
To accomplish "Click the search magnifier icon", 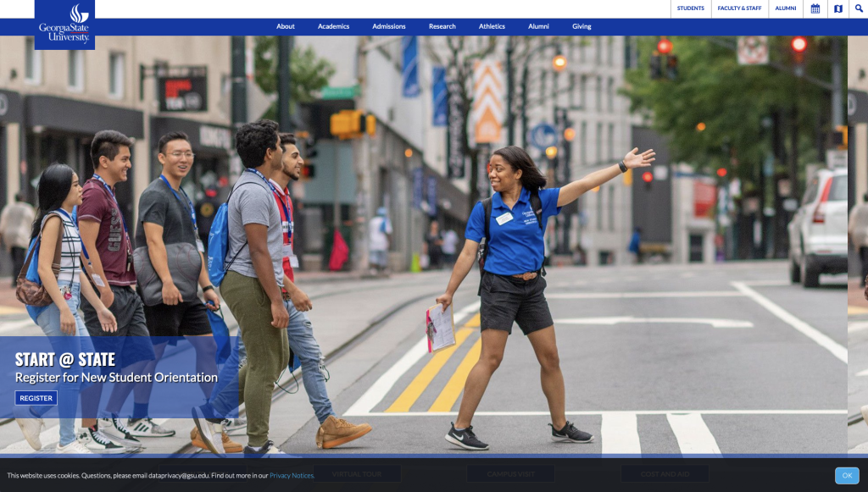I will click(x=859, y=8).
